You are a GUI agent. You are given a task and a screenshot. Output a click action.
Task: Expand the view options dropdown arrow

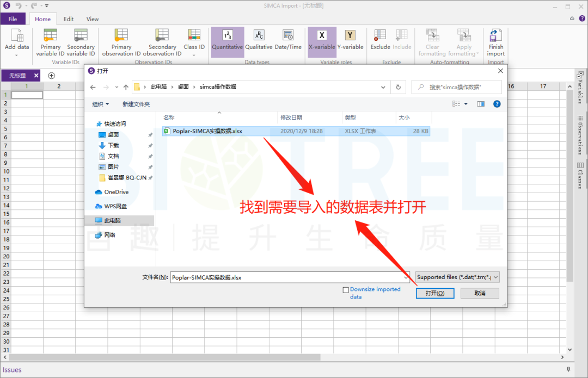pos(466,104)
